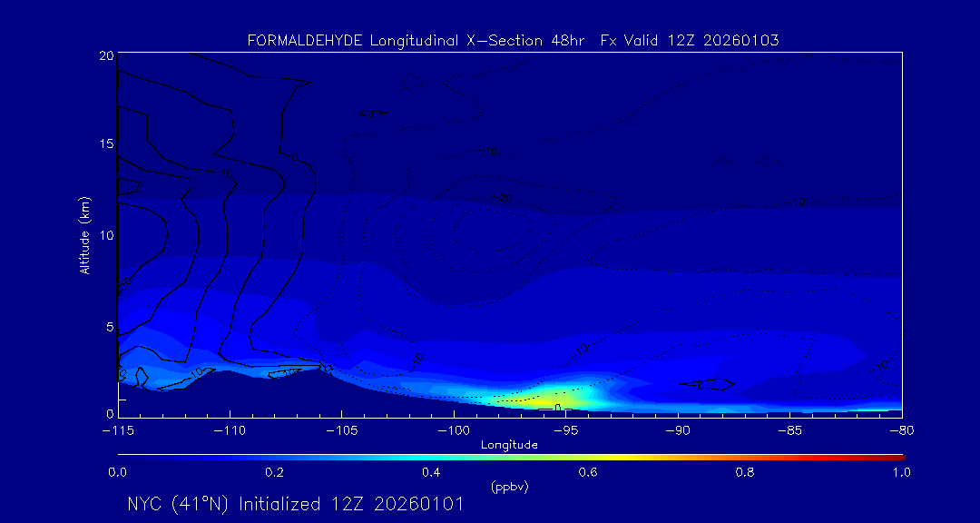Click the 0.6 colorbar value label
The height and width of the screenshot is (523, 980).
click(x=588, y=472)
